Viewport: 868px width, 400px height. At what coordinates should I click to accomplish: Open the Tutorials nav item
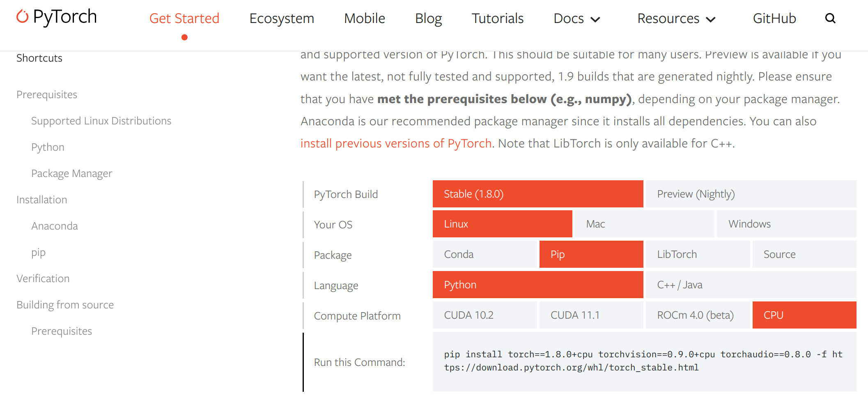498,18
